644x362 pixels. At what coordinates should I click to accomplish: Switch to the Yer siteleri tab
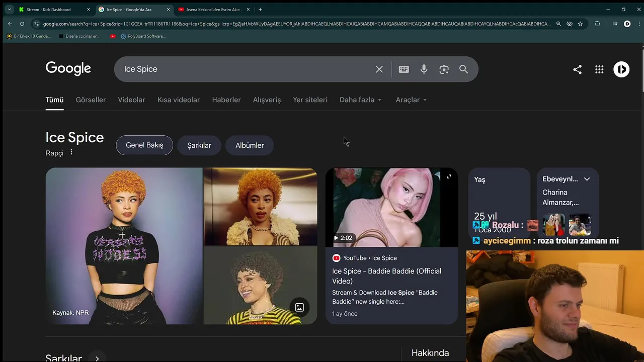tap(310, 100)
